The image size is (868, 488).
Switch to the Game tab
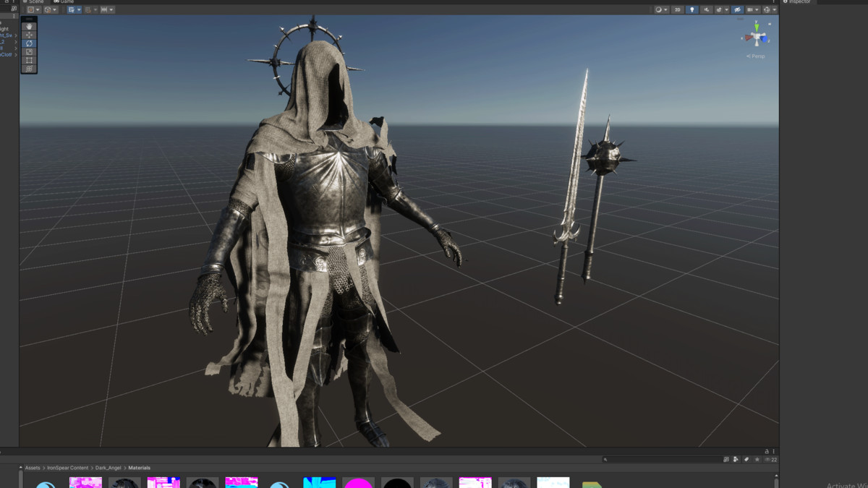click(x=64, y=1)
